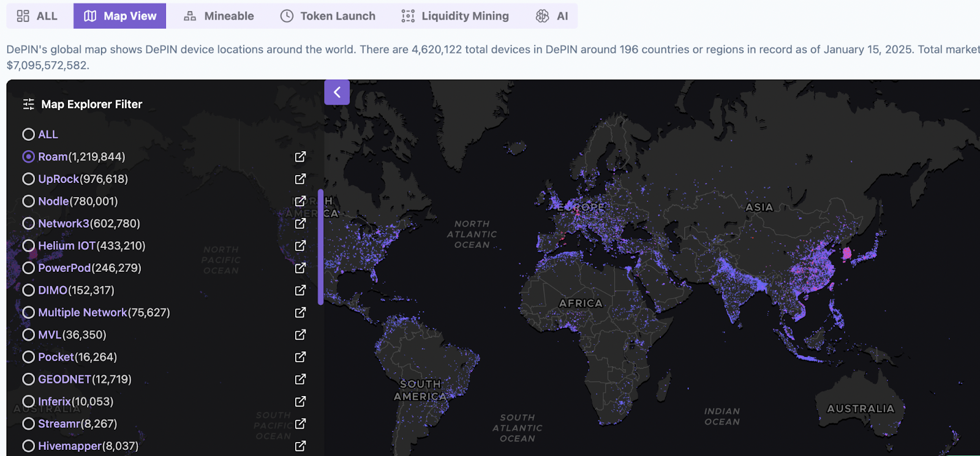This screenshot has height=456, width=980.
Task: Open the Token Launch tab
Action: point(328,16)
